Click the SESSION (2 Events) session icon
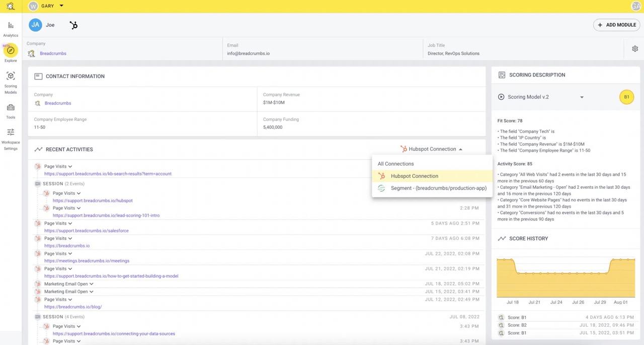This screenshot has width=644, height=345. [x=38, y=184]
